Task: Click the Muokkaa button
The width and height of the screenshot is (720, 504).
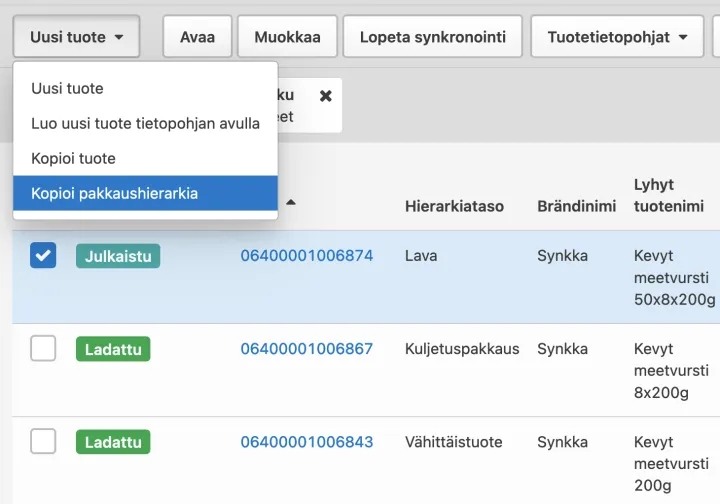Action: tap(287, 37)
